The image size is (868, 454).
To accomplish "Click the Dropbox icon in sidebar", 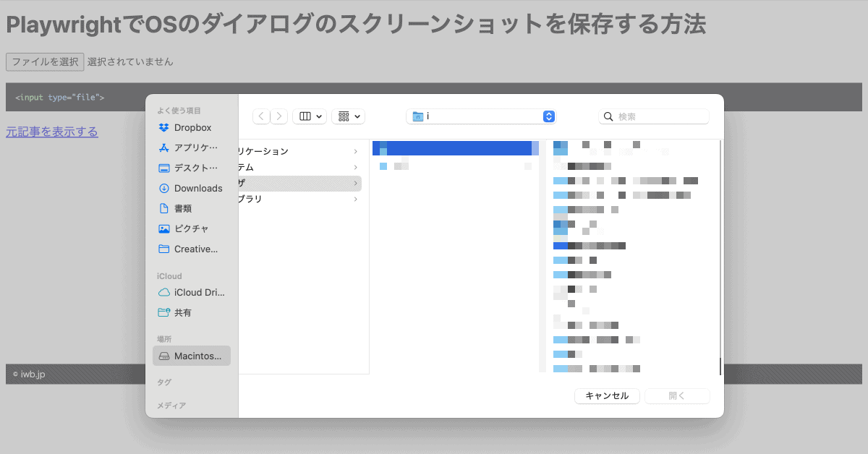I will point(164,127).
